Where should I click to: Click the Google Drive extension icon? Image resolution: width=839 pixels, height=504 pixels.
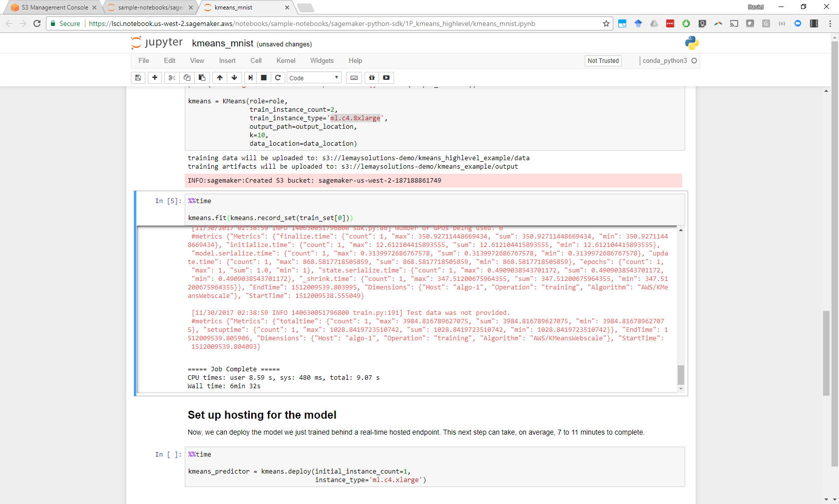point(654,23)
